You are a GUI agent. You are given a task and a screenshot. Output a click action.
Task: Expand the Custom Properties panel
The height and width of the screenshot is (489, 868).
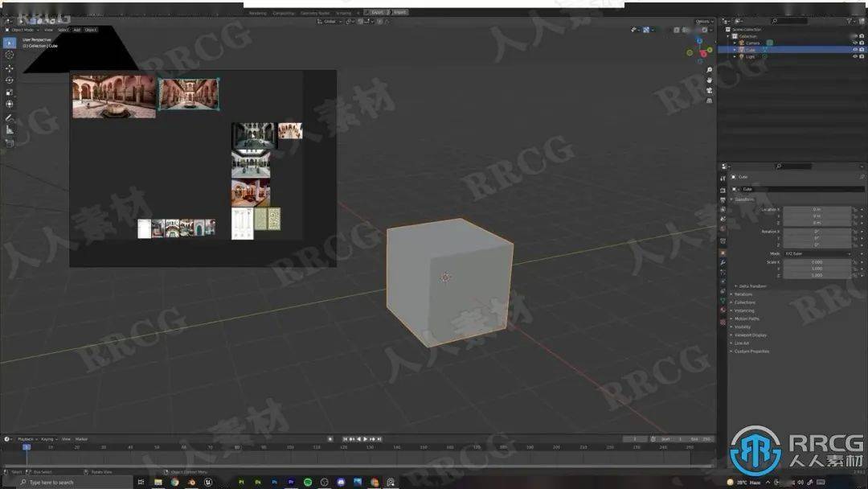click(750, 351)
